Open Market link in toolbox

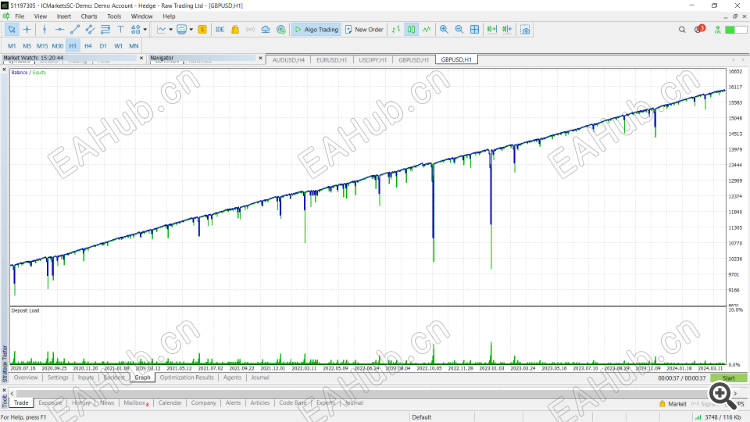point(673,404)
